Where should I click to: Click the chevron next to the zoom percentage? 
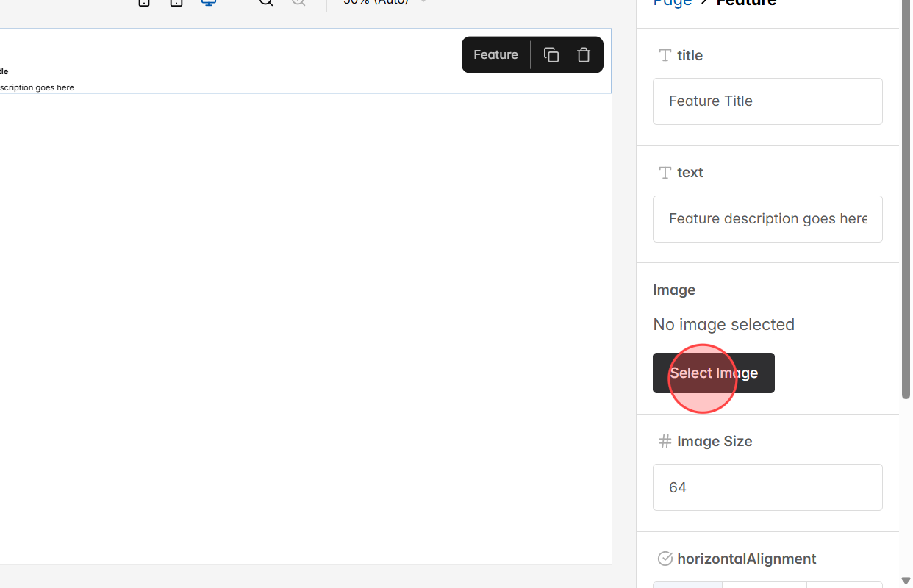point(422,3)
